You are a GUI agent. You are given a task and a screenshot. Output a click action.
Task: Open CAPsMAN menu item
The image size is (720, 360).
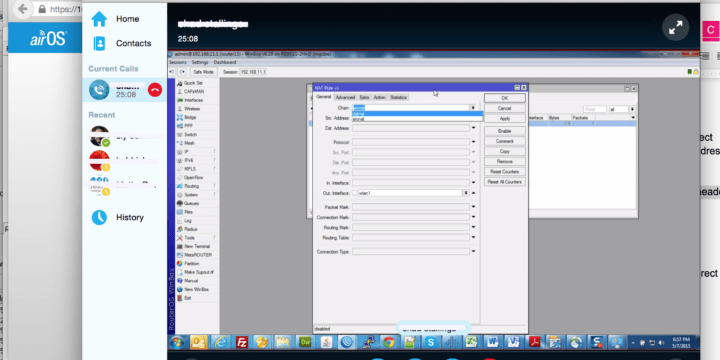pyautogui.click(x=193, y=92)
